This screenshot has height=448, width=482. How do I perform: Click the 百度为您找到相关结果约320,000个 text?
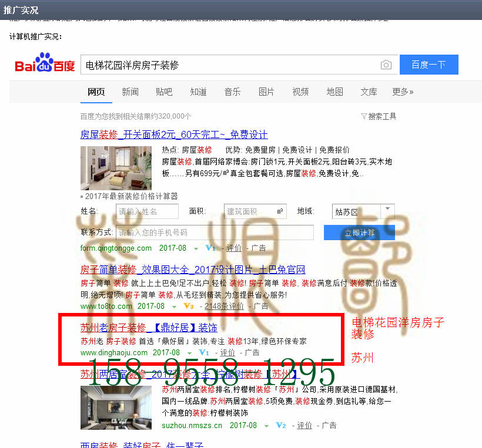[136, 116]
